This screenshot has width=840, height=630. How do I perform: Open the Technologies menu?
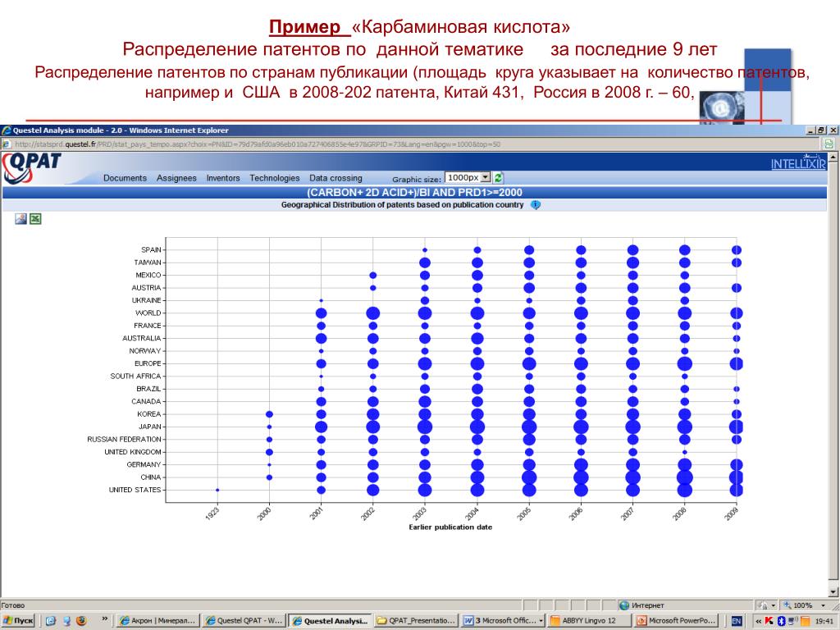click(274, 178)
